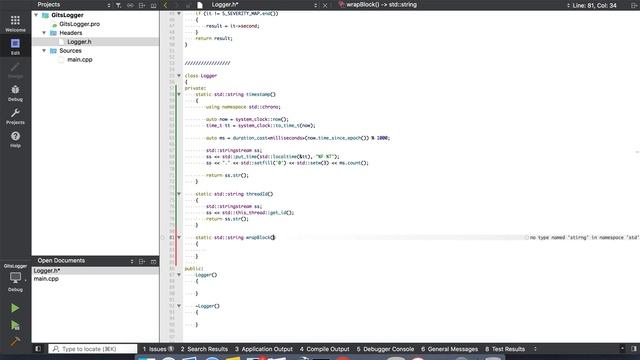Switch to Edit mode
640x360 pixels.
(x=15, y=46)
